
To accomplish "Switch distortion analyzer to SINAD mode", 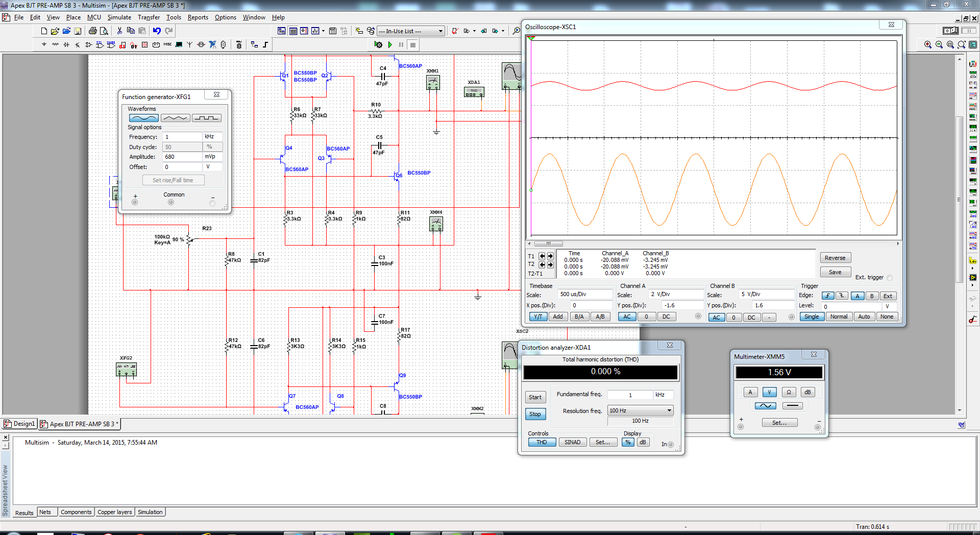I will 572,442.
